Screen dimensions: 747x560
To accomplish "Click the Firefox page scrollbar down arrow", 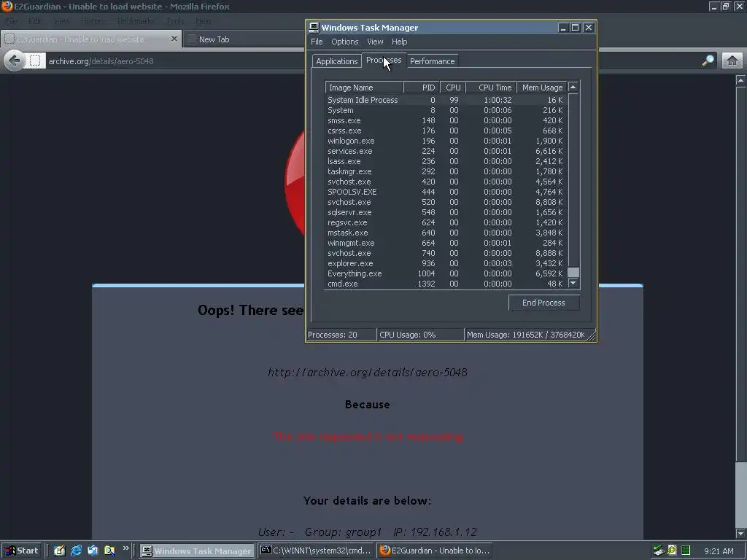I will pyautogui.click(x=740, y=533).
